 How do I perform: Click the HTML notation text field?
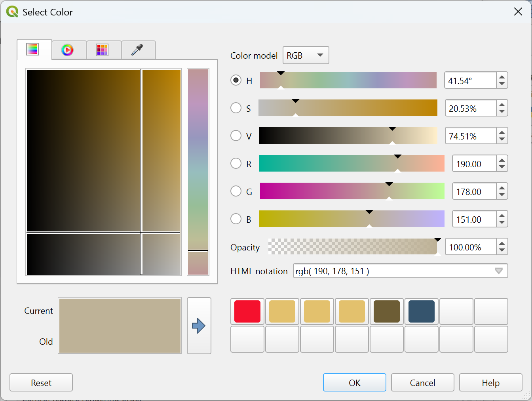392,271
